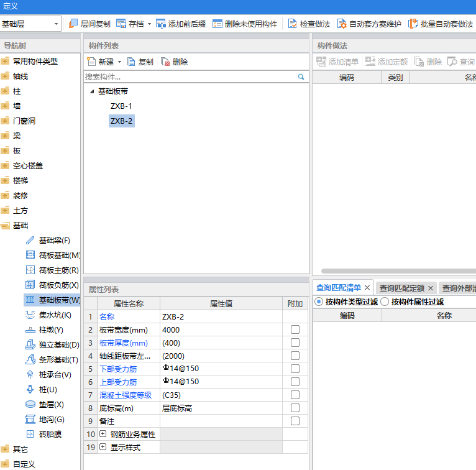Toggle 附加 checkbox for 轴线距板带左
Viewport: 476px width, 470px height.
coord(295,356)
